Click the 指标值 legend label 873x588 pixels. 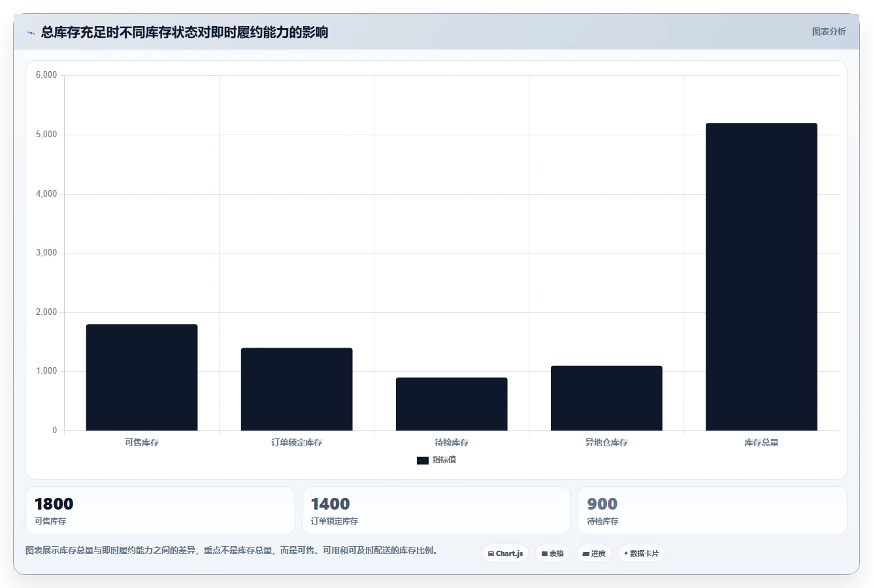pyautogui.click(x=444, y=460)
